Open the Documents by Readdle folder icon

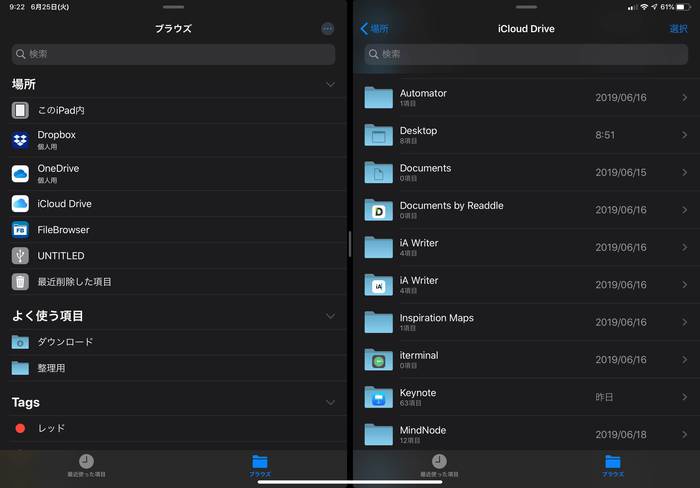(x=379, y=210)
